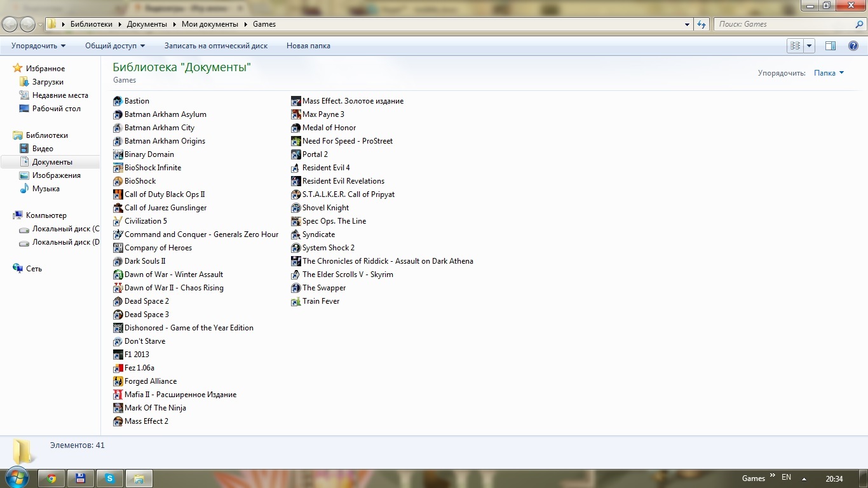The image size is (868, 488).
Task: Open the Windows Start button
Action: point(17,478)
